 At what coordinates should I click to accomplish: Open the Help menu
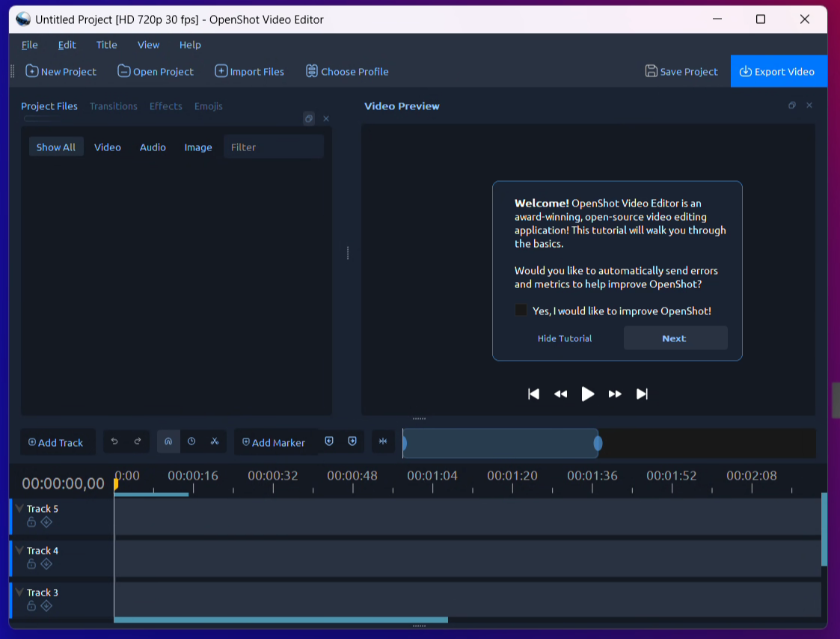(x=190, y=45)
